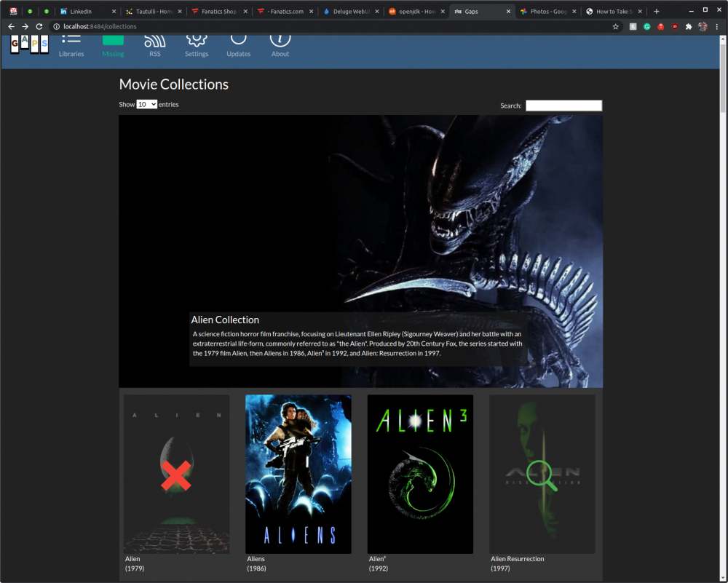728x583 pixels.
Task: Close the LinkedIn tab
Action: (114, 11)
